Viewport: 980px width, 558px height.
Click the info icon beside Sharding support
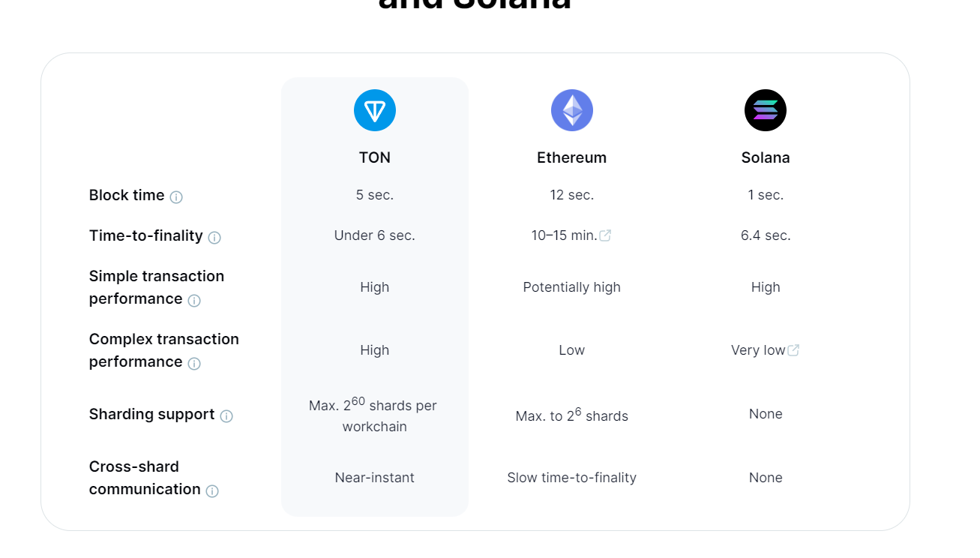[226, 416]
